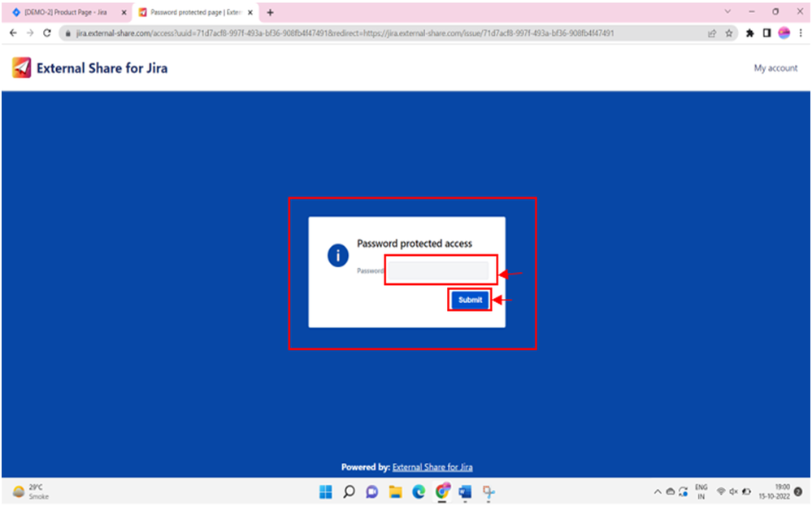Image resolution: width=812 pixels, height=506 pixels.
Task: Open External Share for Jira footer link
Action: tap(432, 467)
